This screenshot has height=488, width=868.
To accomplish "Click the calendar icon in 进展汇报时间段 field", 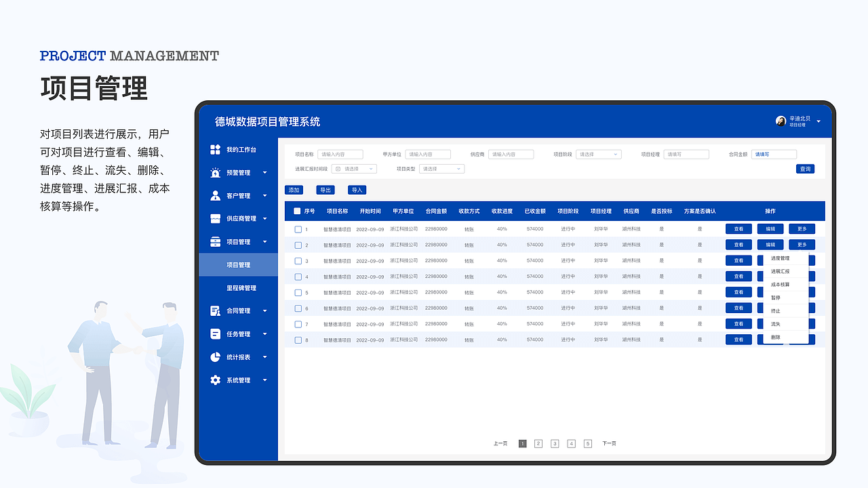I will pos(338,169).
